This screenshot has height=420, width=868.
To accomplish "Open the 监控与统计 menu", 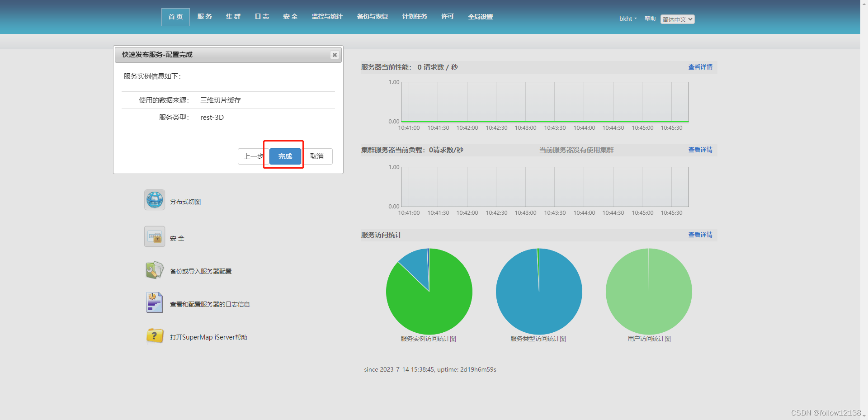I will click(327, 16).
